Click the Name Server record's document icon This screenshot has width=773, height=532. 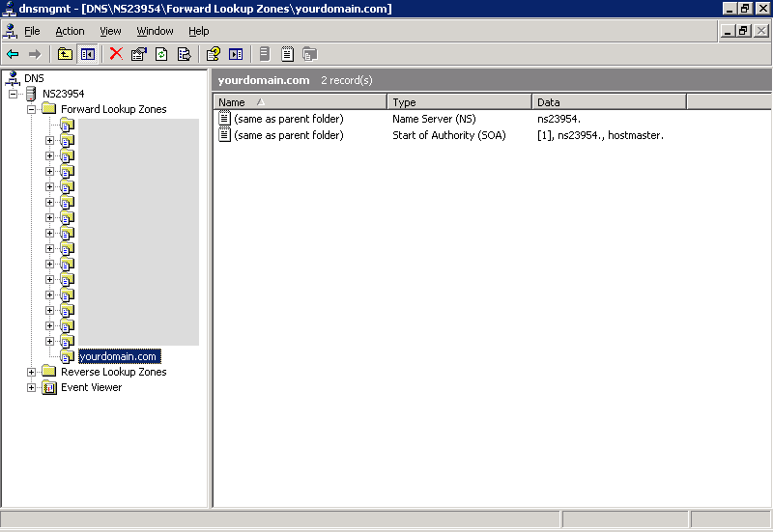(x=224, y=118)
